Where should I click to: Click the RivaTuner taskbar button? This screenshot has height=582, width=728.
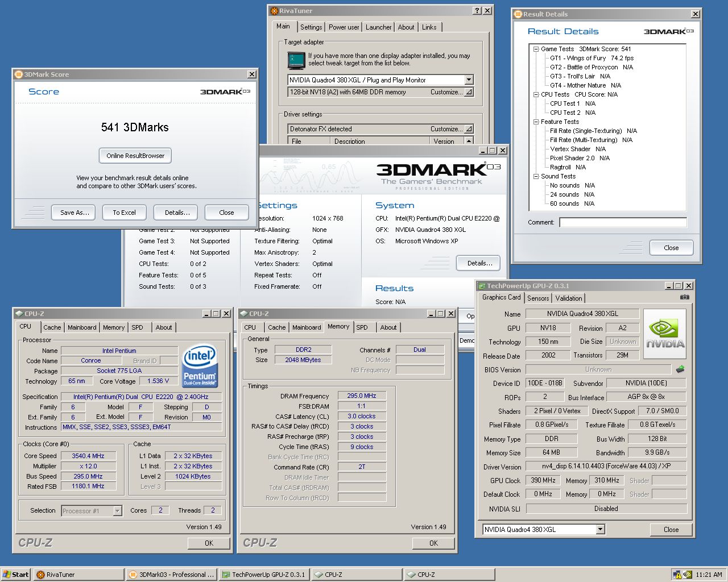[78, 575]
